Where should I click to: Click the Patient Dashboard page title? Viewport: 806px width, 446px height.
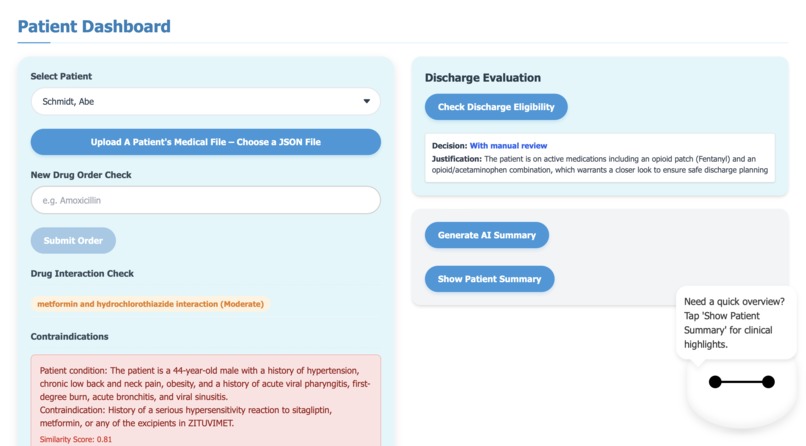(x=94, y=27)
